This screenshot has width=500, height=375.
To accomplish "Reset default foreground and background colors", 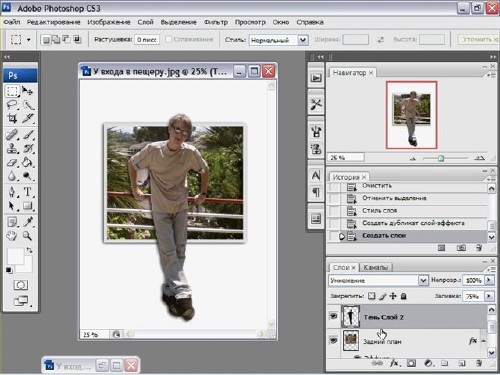I will (9, 270).
